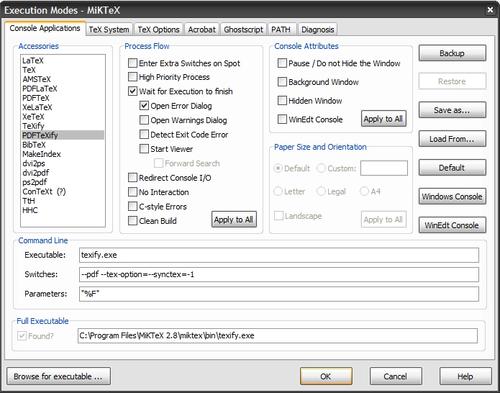Click the WinEdt Console button

click(452, 225)
